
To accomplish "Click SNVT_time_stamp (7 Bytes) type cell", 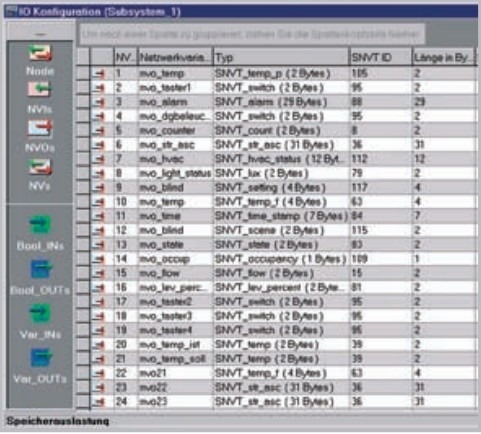I will coord(281,216).
